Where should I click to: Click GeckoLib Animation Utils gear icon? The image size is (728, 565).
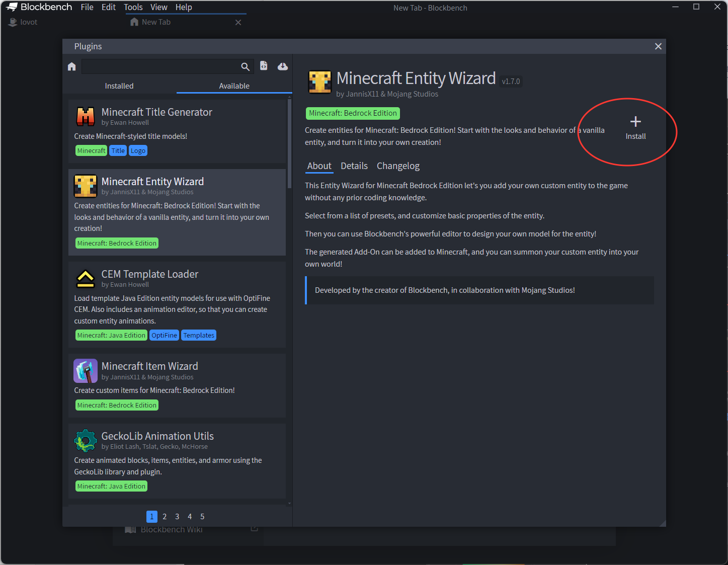click(86, 441)
